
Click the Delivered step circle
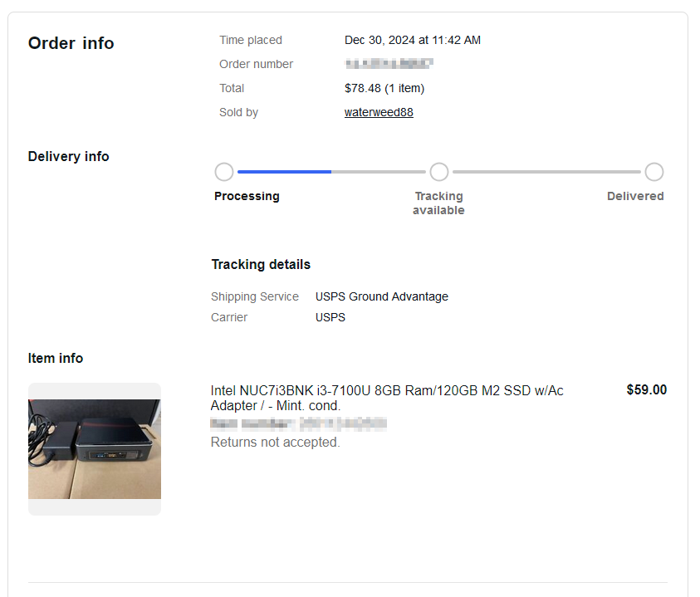click(654, 172)
